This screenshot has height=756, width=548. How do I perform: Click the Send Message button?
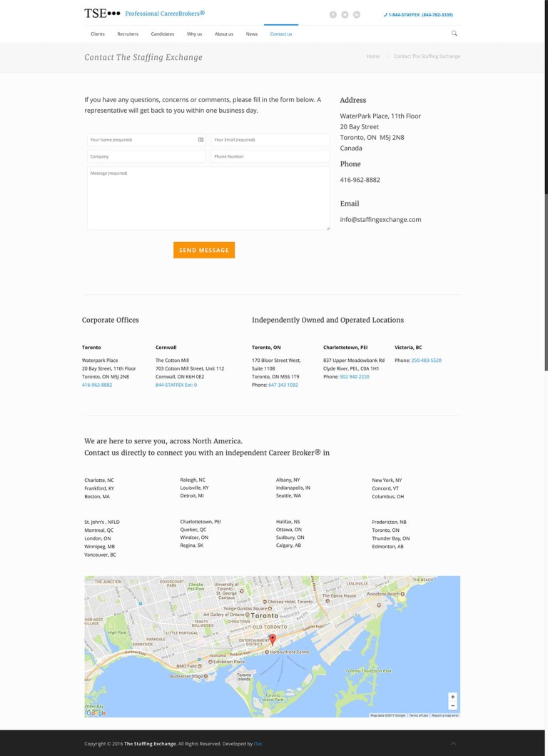pos(204,250)
